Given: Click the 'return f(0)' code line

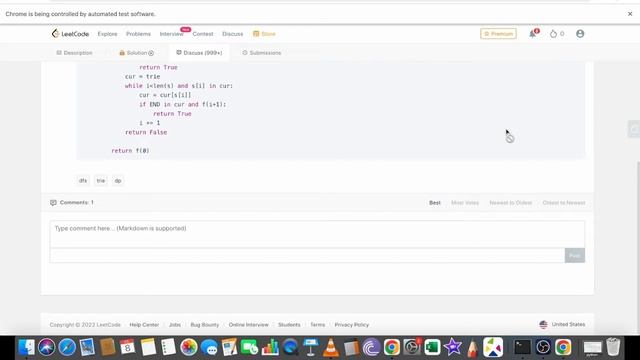Looking at the screenshot, I should [x=130, y=151].
